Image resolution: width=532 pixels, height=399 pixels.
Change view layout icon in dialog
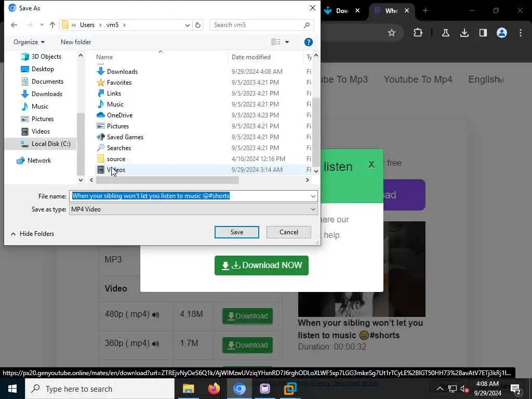point(276,42)
